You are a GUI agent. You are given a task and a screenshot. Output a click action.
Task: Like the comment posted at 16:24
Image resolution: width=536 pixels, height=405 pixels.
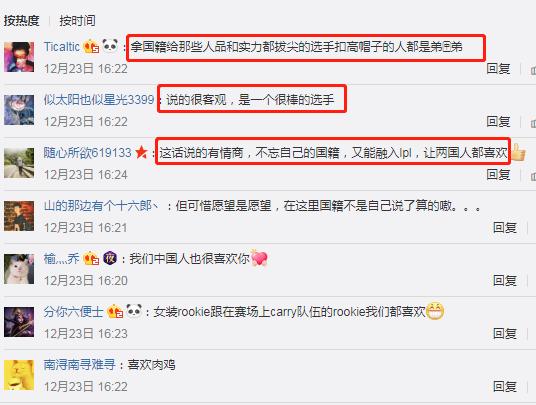tap(533, 176)
